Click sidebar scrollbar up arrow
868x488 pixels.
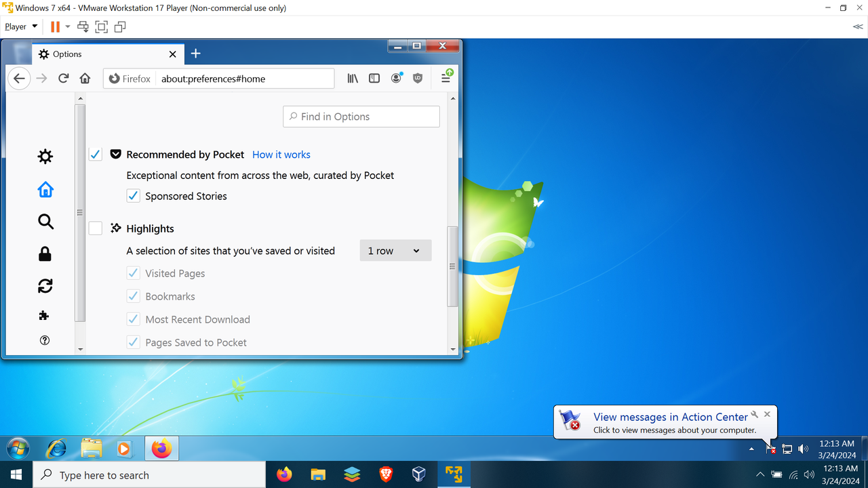[80, 99]
